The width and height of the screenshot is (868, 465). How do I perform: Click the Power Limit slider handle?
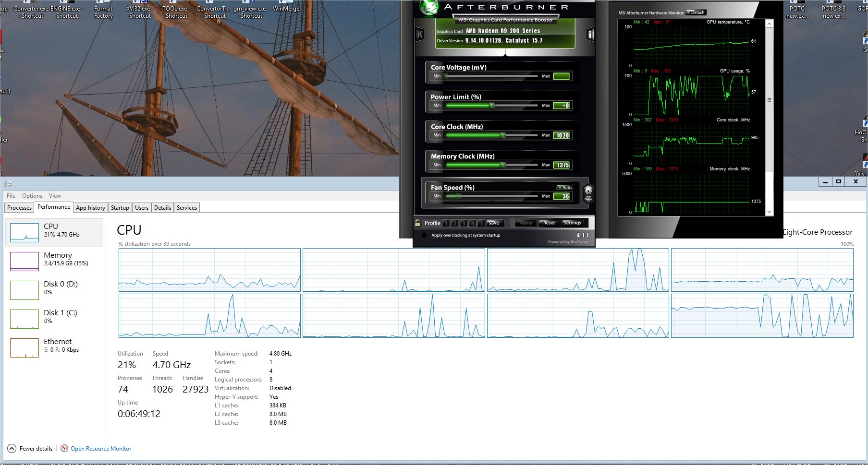tap(491, 106)
